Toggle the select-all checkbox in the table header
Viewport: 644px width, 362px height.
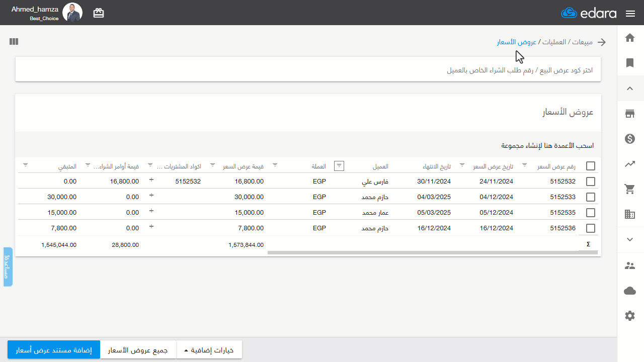point(591,166)
